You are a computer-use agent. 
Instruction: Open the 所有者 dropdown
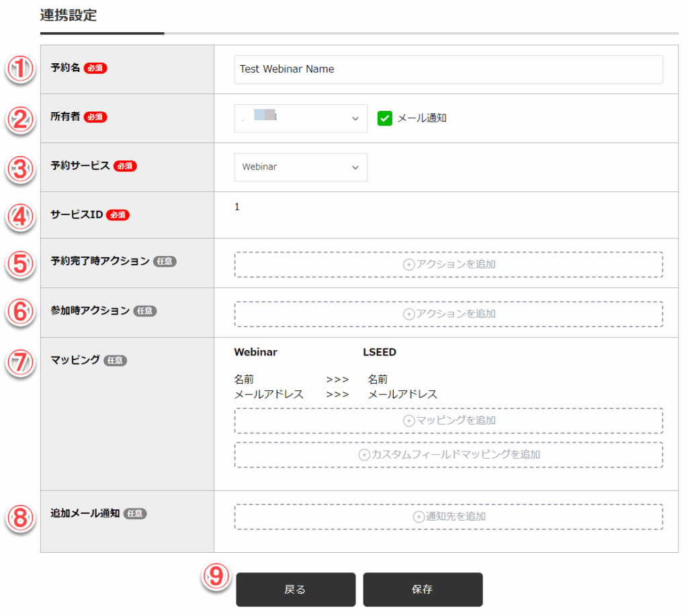pos(300,118)
